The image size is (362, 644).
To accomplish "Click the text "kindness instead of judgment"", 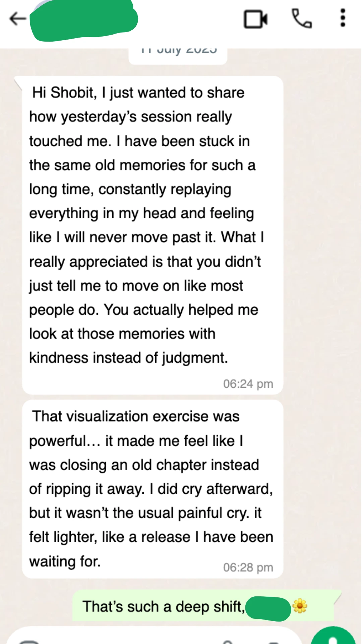I will click(128, 358).
